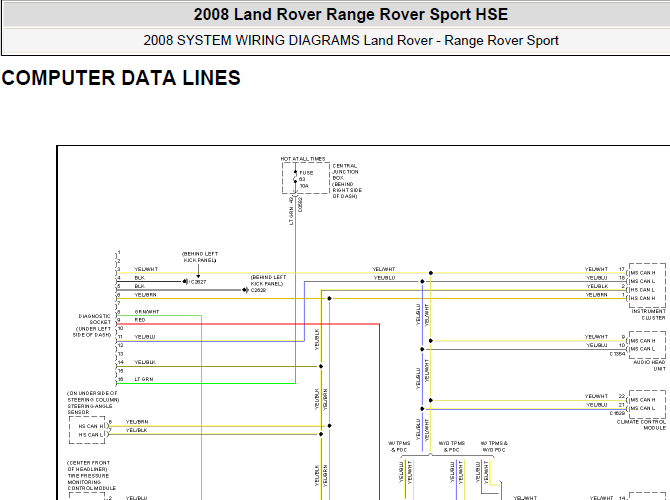Click 'YEL/BRN' at steering sensor pin 6
670x500 pixels.
(x=137, y=422)
